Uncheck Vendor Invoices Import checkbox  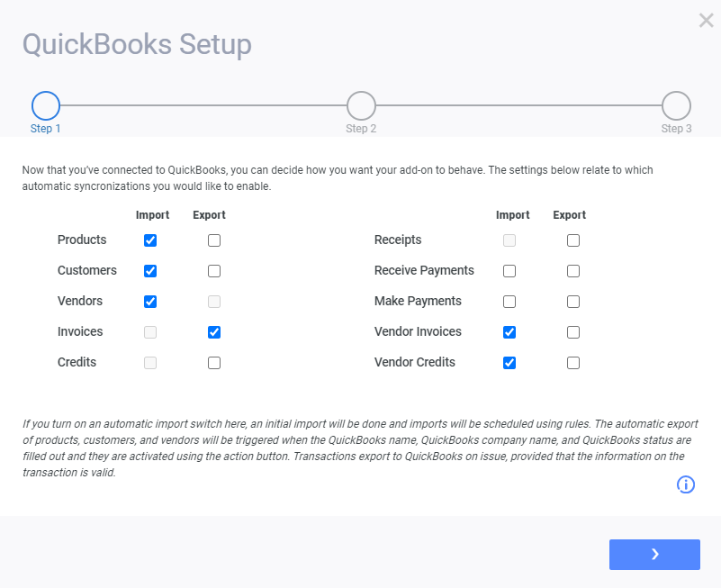pos(509,332)
